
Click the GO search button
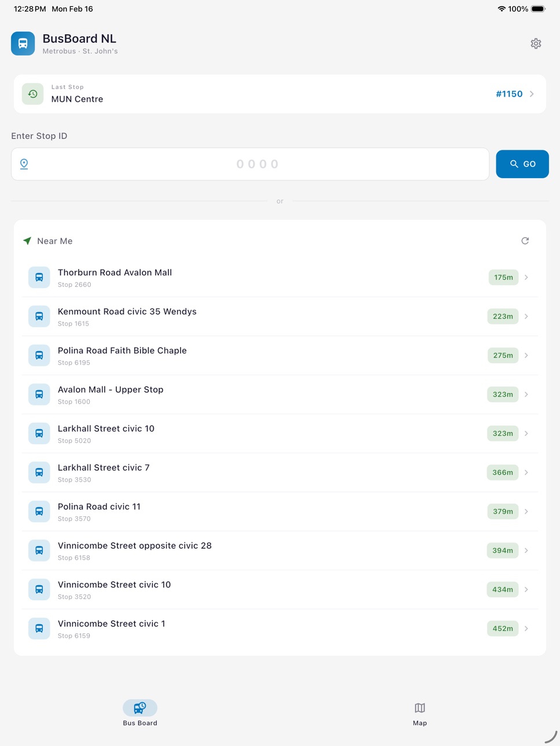[x=522, y=164]
